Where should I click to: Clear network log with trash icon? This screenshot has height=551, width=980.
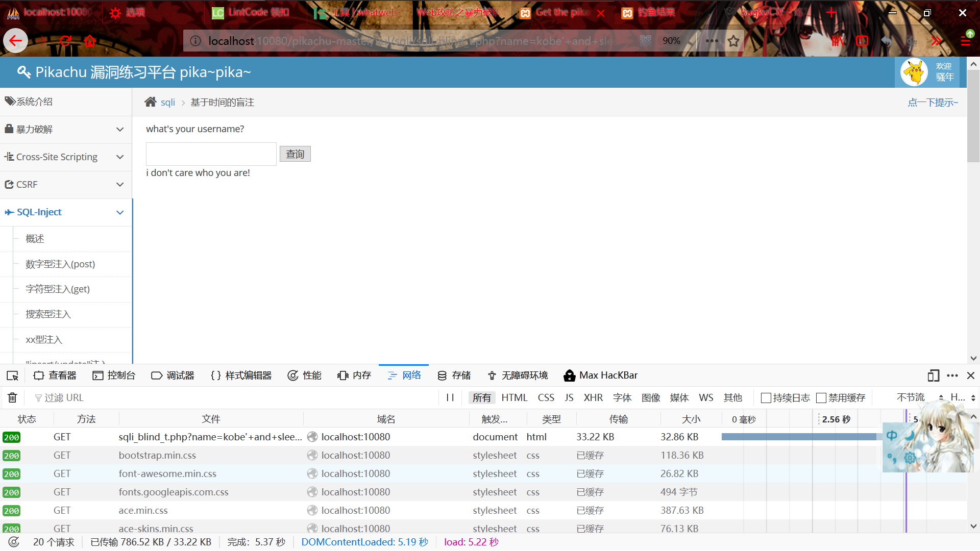pos(13,397)
